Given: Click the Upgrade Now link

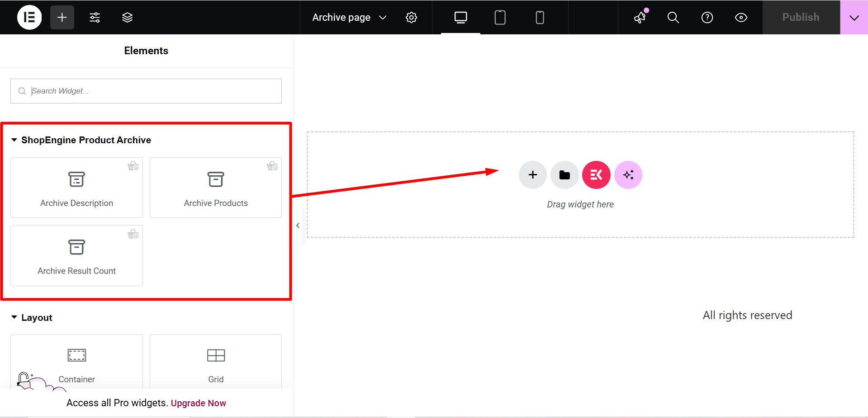Looking at the screenshot, I should click(199, 403).
